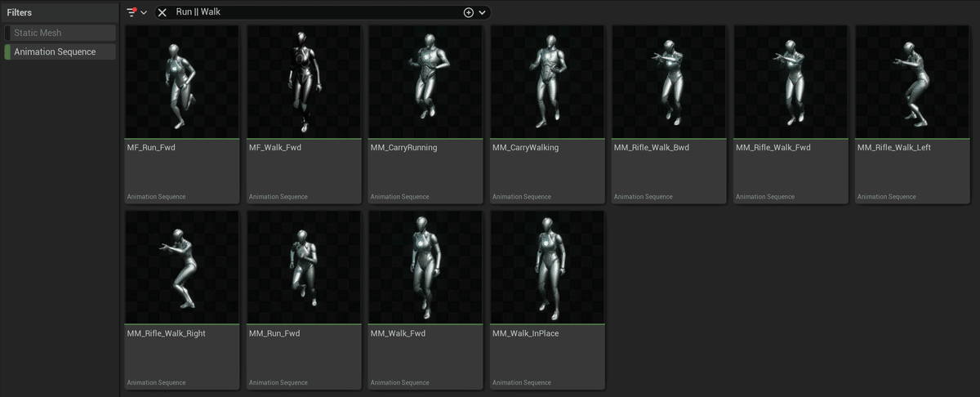Click the MF_Walk_Fwd asset name
Image resolution: width=980 pixels, height=397 pixels.
(x=275, y=148)
